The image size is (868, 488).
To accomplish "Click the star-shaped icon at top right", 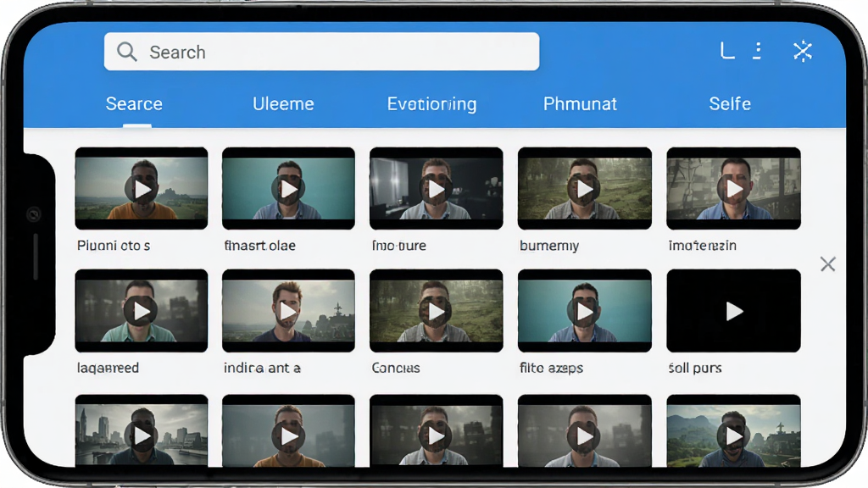I will coord(802,52).
